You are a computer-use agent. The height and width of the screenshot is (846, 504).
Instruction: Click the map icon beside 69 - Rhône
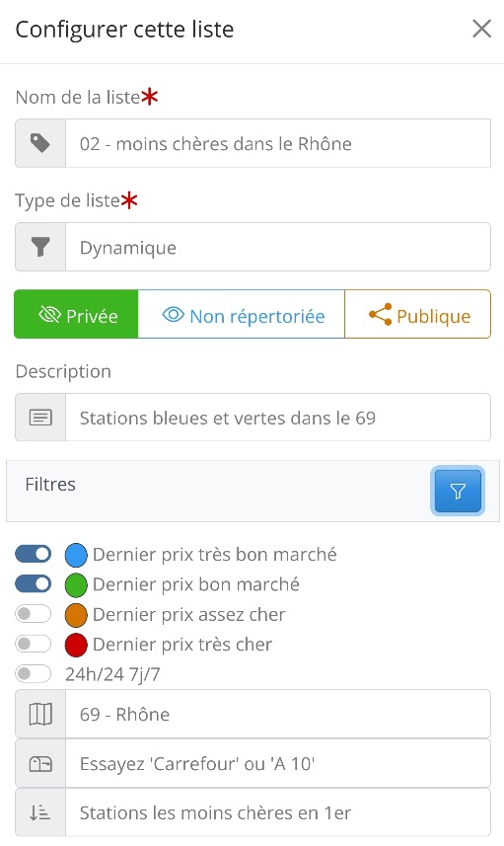(40, 715)
